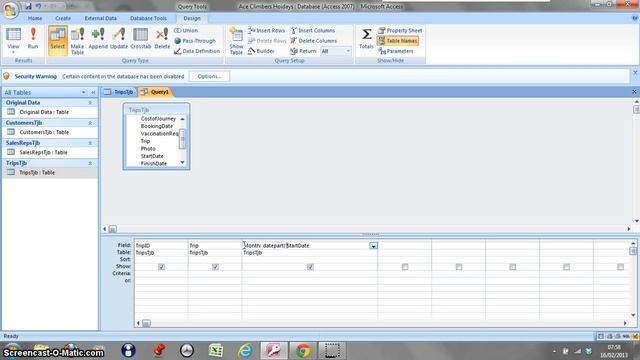Open the Return value dropdown
The height and width of the screenshot is (360, 640).
(348, 51)
